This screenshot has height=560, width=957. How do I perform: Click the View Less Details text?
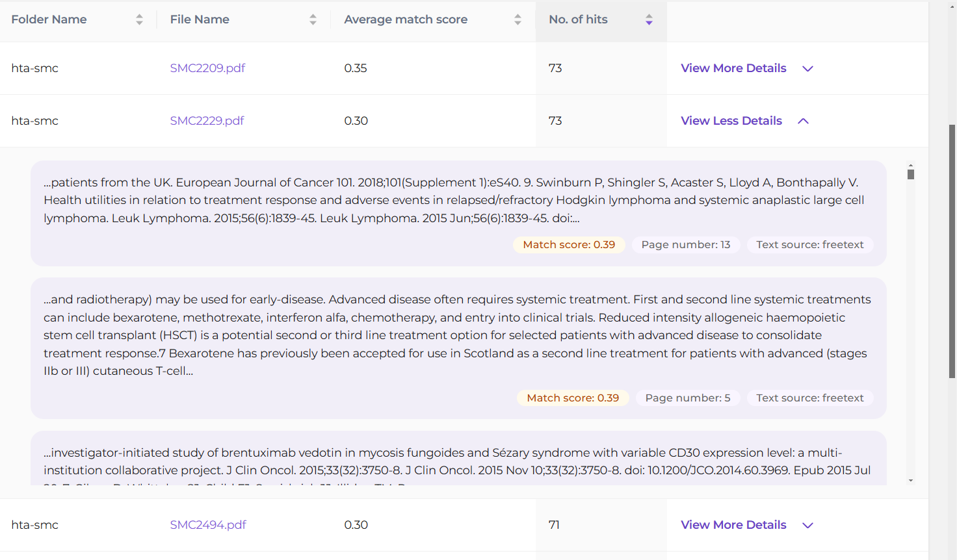pyautogui.click(x=731, y=121)
